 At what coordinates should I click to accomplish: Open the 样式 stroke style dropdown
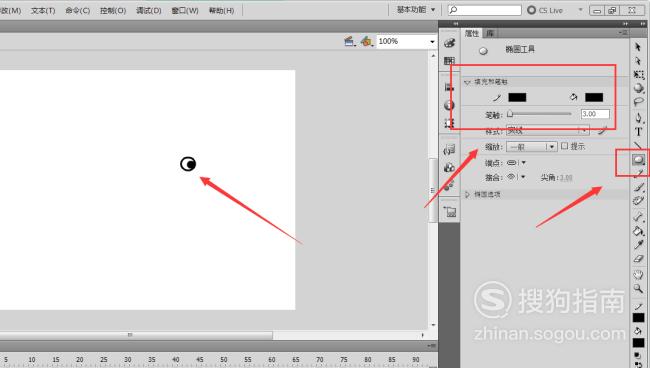[x=548, y=131]
